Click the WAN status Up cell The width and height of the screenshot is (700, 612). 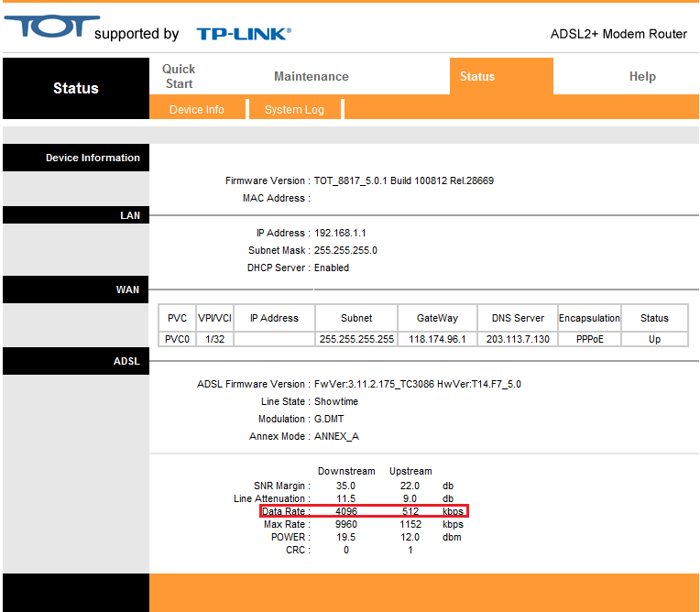(x=654, y=339)
